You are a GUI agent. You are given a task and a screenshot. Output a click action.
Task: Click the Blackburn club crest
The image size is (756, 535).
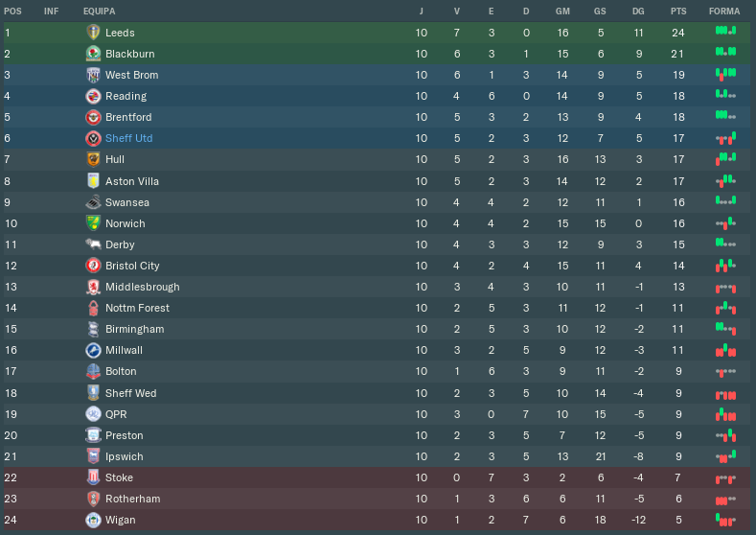[x=93, y=54]
